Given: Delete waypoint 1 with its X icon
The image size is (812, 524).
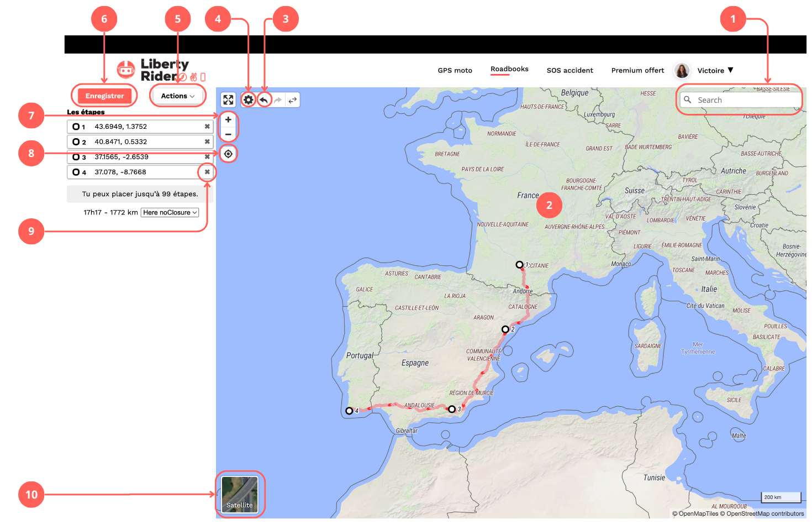Looking at the screenshot, I should 207,127.
